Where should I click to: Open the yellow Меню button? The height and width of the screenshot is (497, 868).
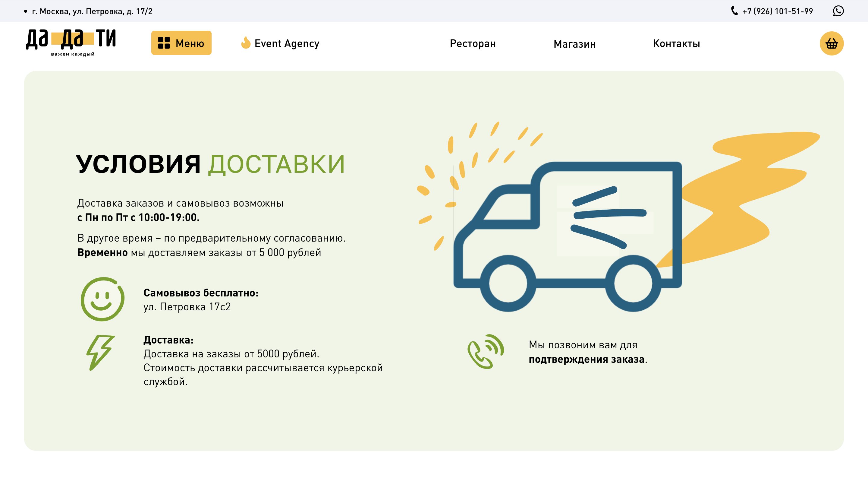[181, 43]
